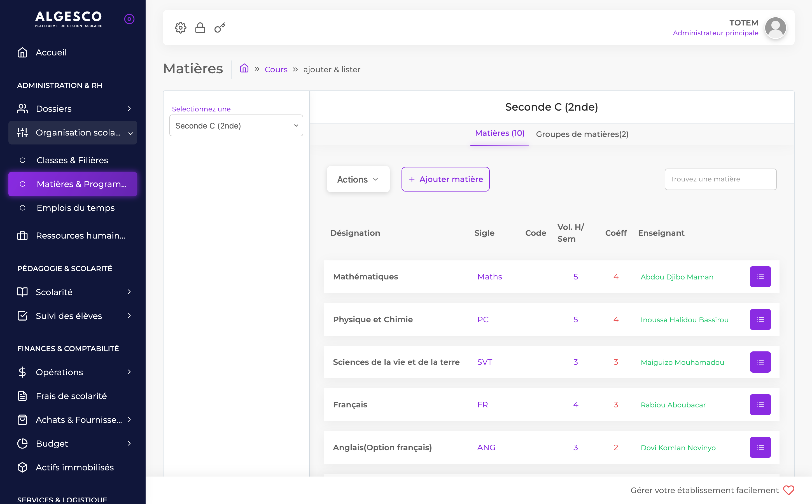The height and width of the screenshot is (504, 812).
Task: Open list menu for Physique et Chimie
Action: 760,319
